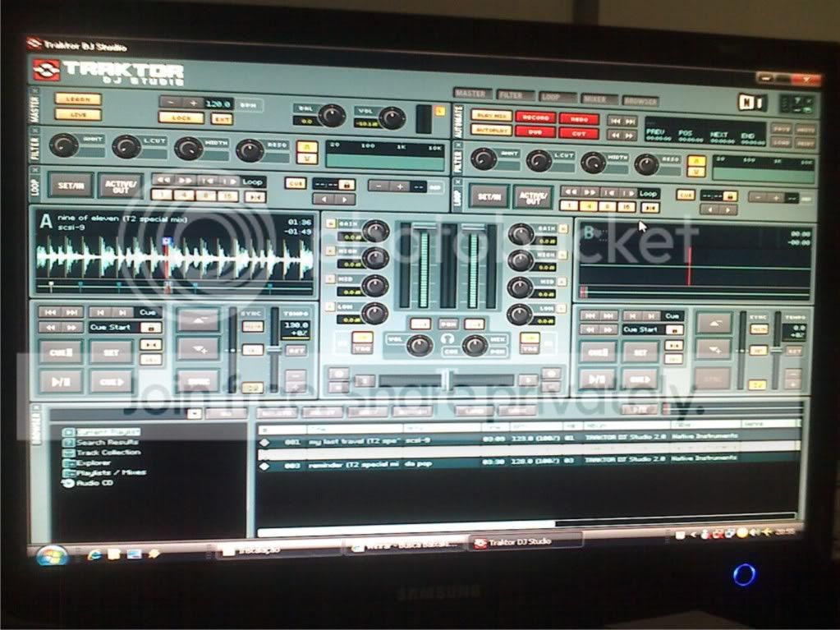Click the deck A pitch bend up arrow
The height and width of the screenshot is (630, 840).
tap(198, 320)
